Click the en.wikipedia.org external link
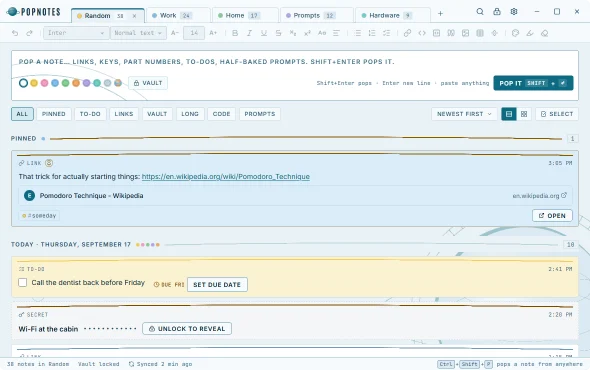Viewport: 590px width, 370px height. click(539, 196)
